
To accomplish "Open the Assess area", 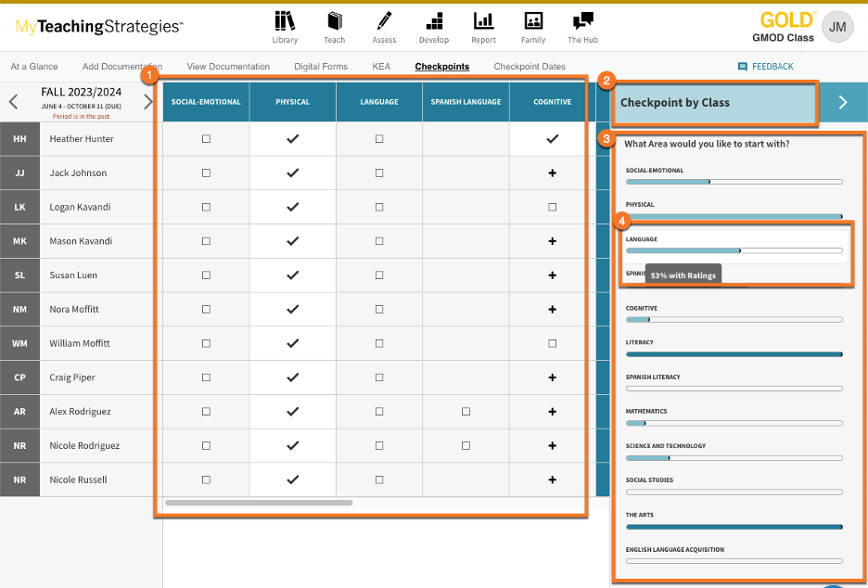I will (384, 26).
